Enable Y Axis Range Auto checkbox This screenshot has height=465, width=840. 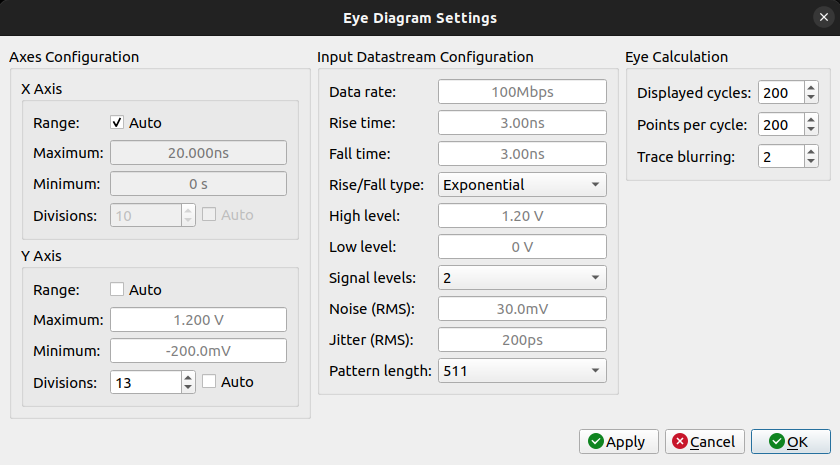[117, 290]
